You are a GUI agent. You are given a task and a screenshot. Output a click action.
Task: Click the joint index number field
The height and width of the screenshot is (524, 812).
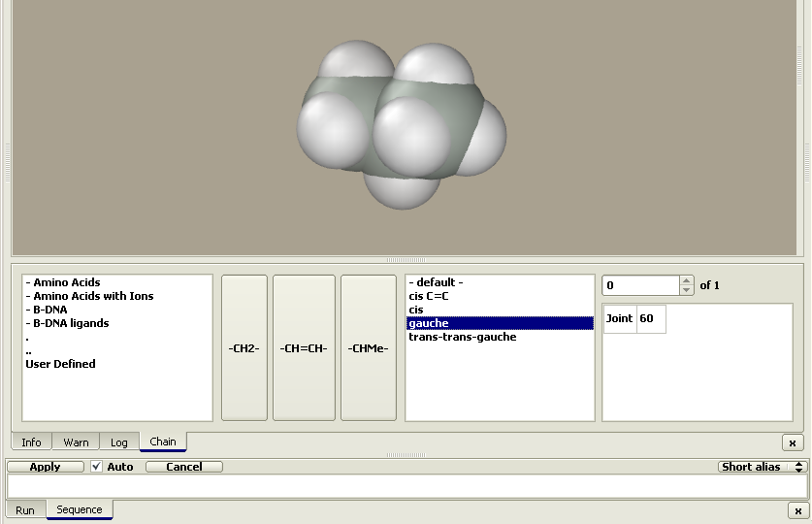[640, 285]
